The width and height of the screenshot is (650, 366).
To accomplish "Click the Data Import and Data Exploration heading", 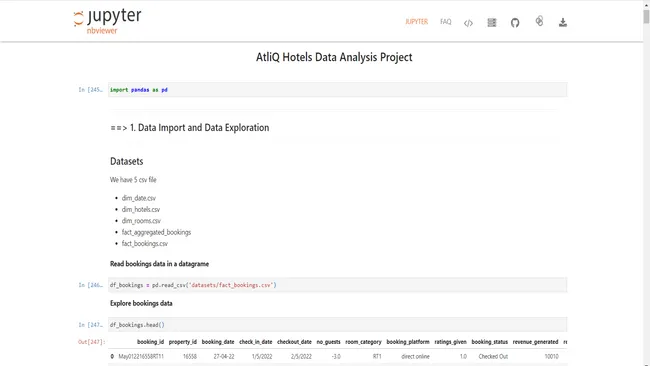I will click(x=190, y=128).
